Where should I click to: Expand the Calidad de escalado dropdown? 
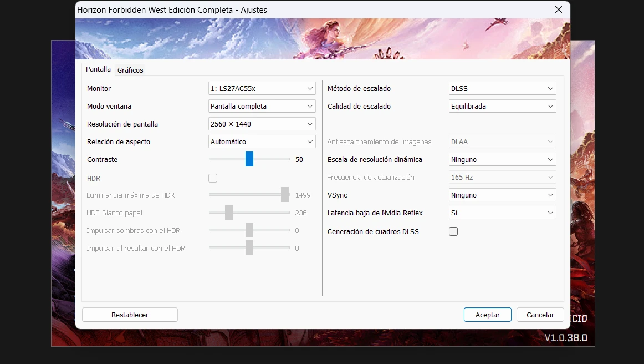click(x=502, y=107)
